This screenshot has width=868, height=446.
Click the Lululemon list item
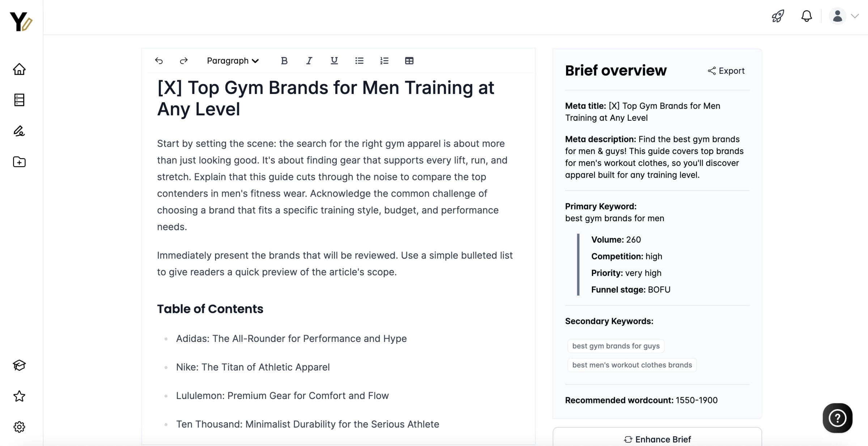tap(282, 396)
